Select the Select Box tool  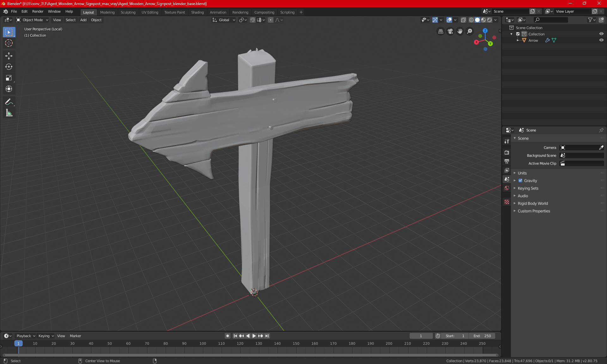point(9,32)
